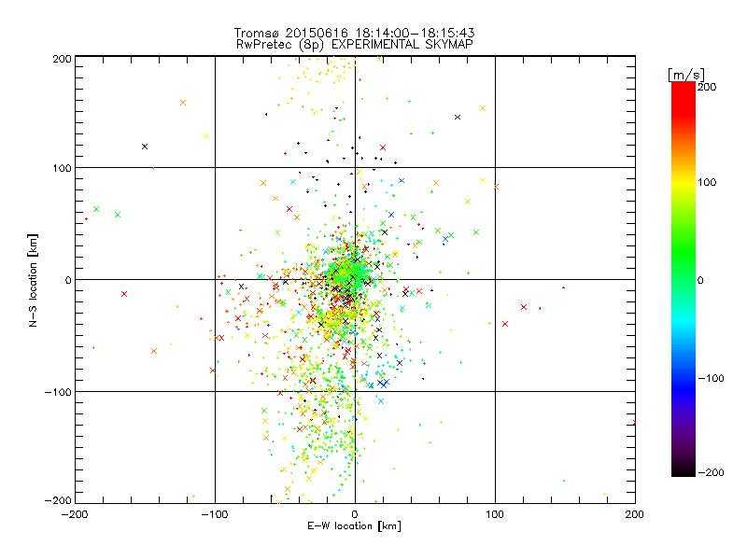Screen dimensions: 747x560
Task: Click the y-axis tick label '100'
Action: (x=63, y=169)
